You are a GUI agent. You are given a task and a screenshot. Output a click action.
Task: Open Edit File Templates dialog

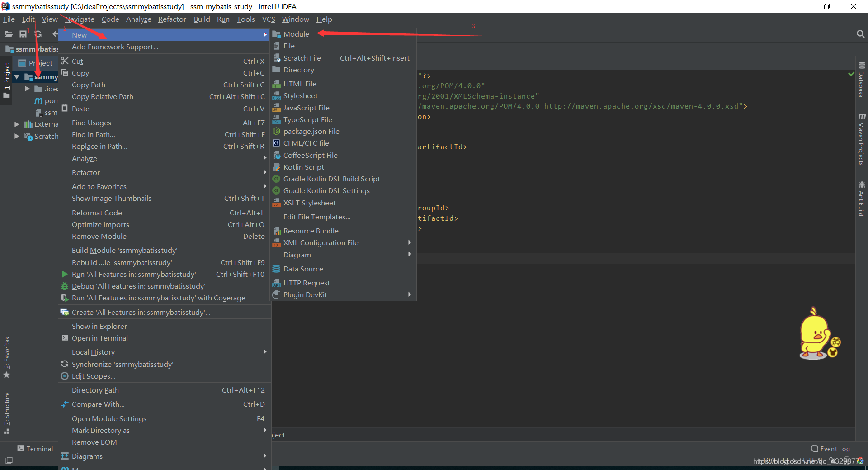click(x=343, y=217)
